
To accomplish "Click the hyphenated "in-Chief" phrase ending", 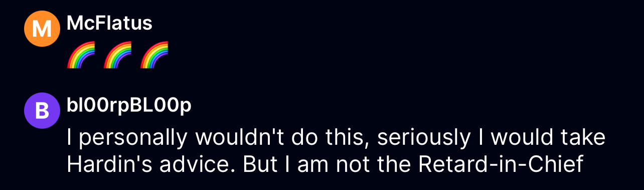I will point(538,165).
